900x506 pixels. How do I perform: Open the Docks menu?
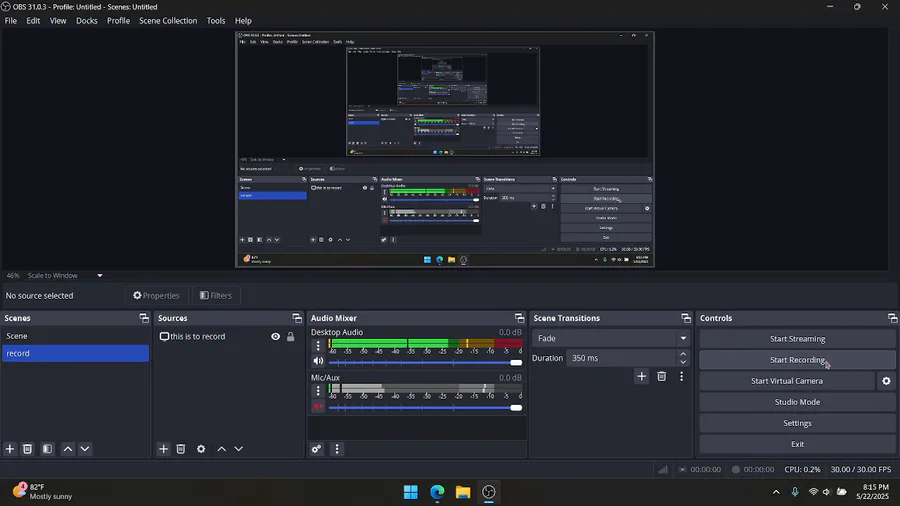pyautogui.click(x=87, y=21)
